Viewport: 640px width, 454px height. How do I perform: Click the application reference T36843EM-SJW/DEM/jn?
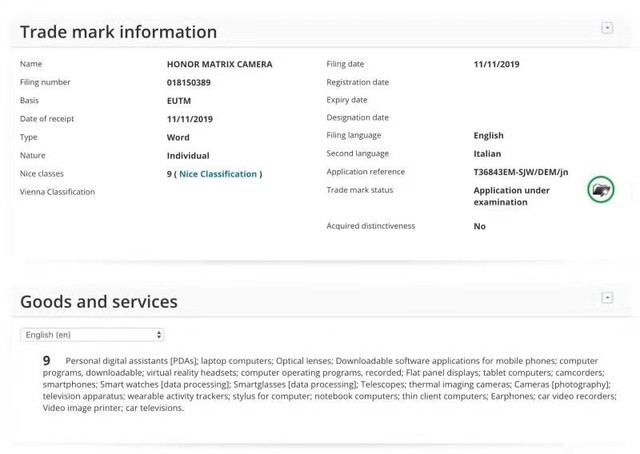coord(520,172)
